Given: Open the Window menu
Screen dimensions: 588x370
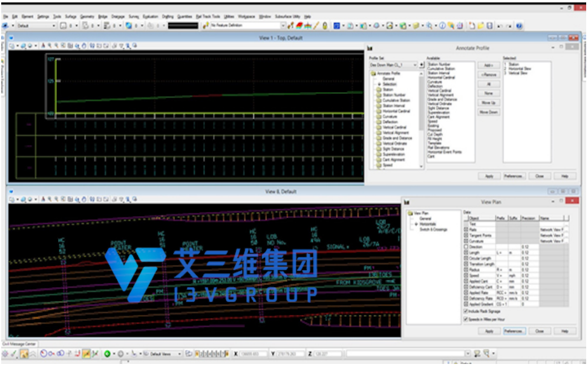Looking at the screenshot, I should pyautogui.click(x=265, y=16).
